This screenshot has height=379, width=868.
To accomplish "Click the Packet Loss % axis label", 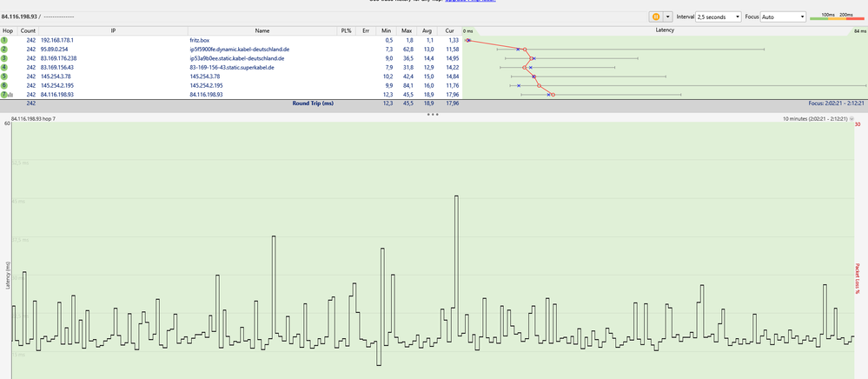I will 857,279.
